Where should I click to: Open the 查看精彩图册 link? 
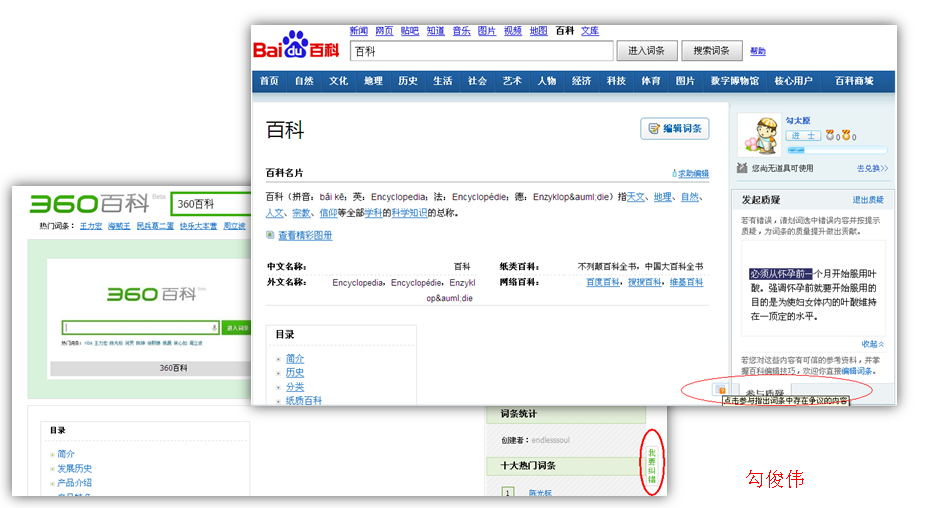point(305,235)
